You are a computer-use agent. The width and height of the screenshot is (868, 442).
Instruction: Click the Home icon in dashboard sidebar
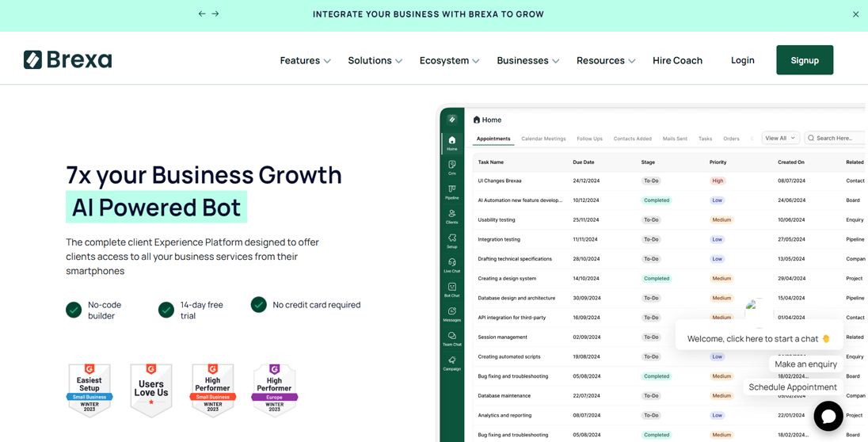click(x=451, y=143)
